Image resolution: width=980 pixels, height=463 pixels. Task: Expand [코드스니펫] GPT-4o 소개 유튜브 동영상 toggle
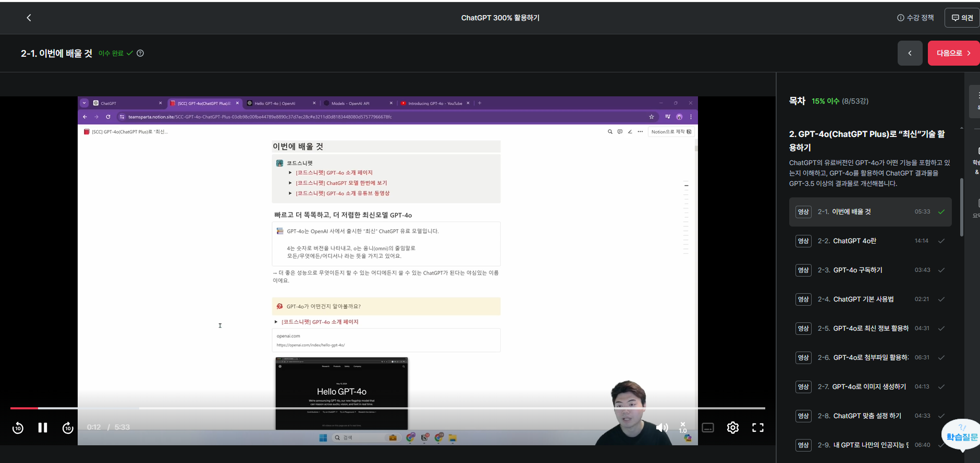click(290, 193)
